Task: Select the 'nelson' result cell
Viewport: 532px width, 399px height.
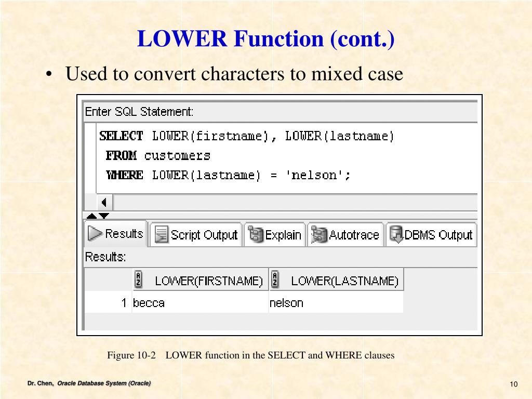Action: pyautogui.click(x=336, y=303)
